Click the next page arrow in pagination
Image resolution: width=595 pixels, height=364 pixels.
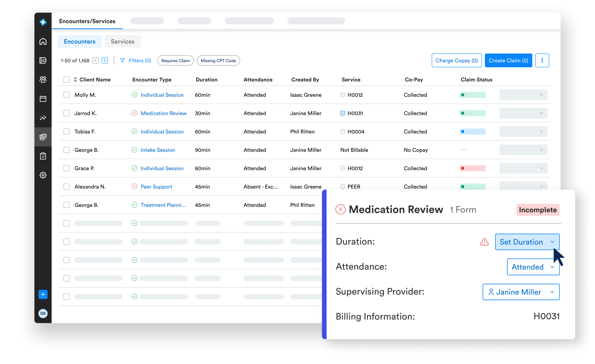coord(105,60)
